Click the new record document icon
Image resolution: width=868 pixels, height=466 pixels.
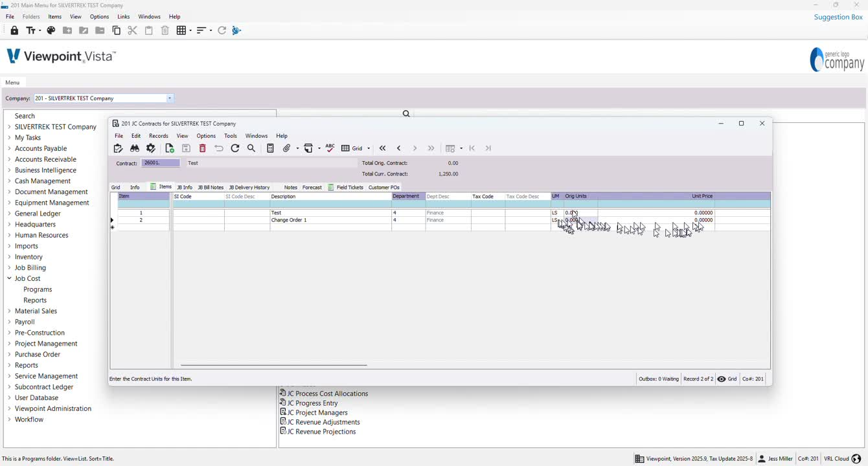click(x=170, y=148)
